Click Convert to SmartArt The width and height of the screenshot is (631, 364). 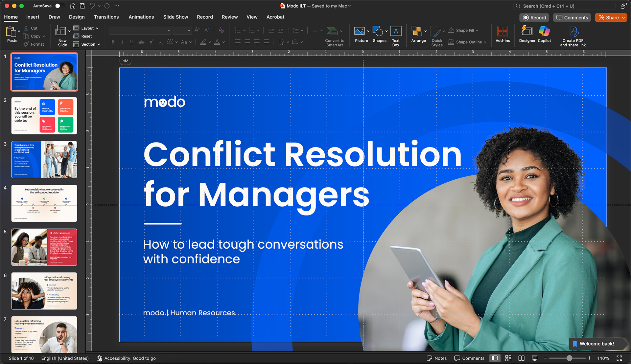pyautogui.click(x=335, y=36)
